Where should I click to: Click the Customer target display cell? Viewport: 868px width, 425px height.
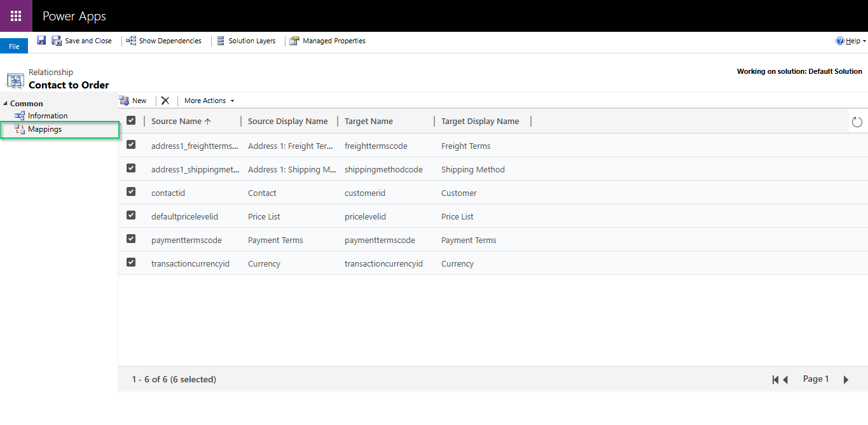point(459,193)
